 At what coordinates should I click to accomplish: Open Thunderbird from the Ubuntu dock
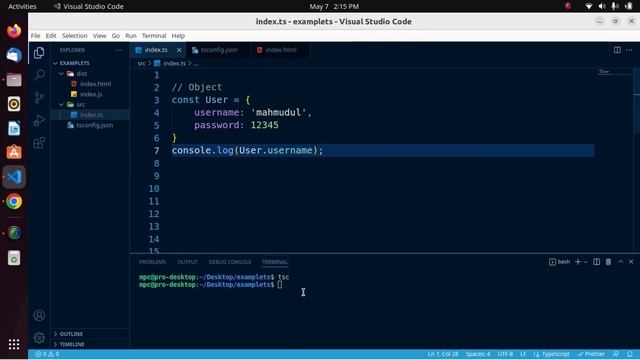point(14,55)
